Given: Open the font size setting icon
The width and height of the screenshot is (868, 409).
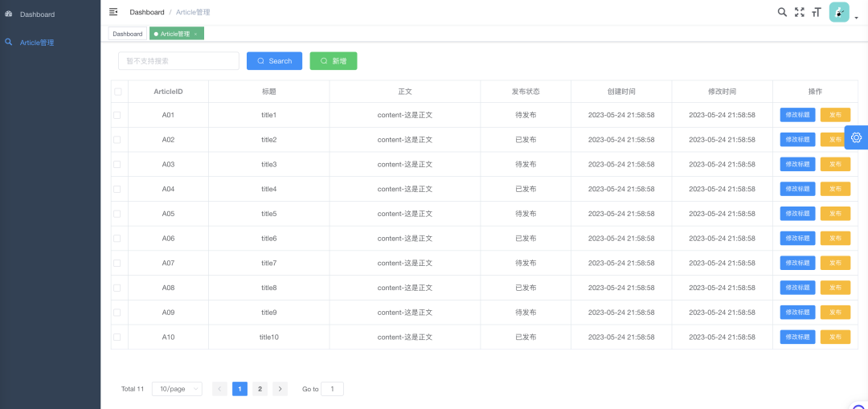Looking at the screenshot, I should pyautogui.click(x=817, y=12).
